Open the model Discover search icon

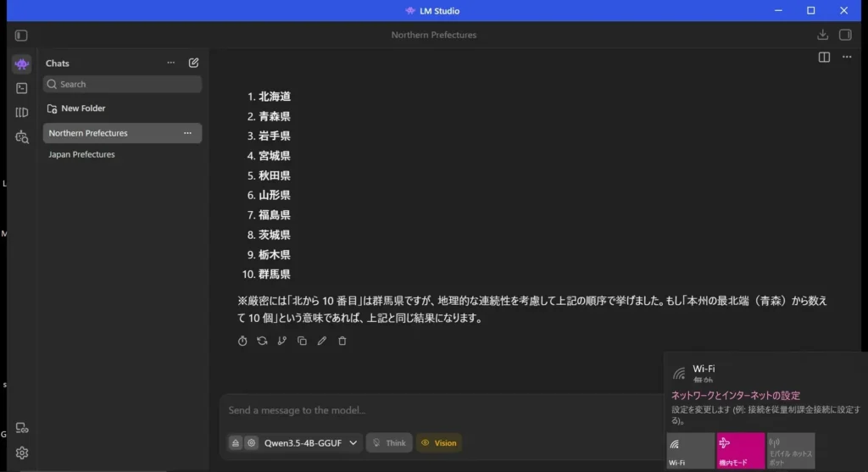click(21, 136)
